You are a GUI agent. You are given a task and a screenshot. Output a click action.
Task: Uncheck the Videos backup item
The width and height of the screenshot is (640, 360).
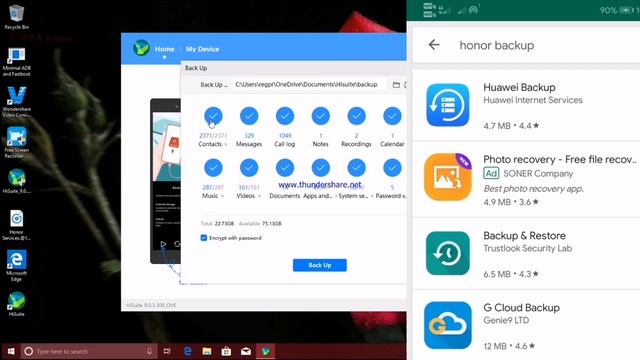pyautogui.click(x=249, y=168)
